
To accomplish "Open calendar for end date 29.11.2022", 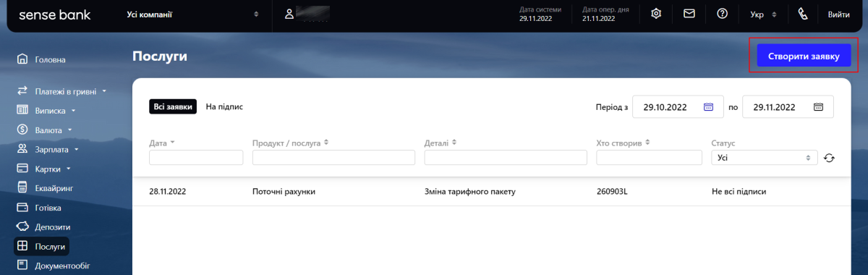I will [819, 107].
